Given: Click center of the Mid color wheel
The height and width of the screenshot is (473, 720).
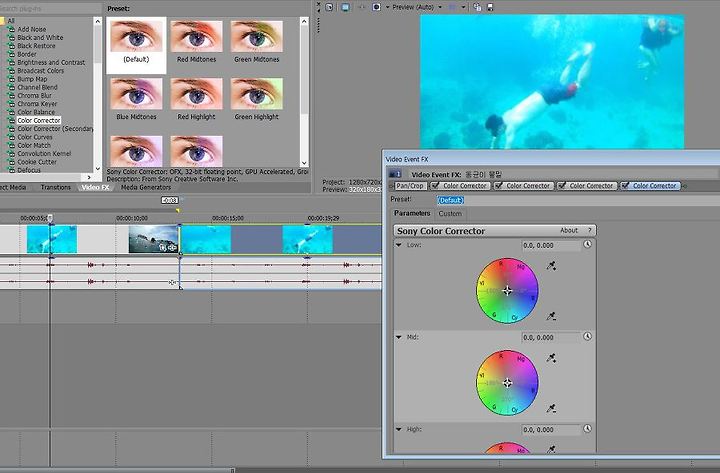Looking at the screenshot, I should pos(507,383).
